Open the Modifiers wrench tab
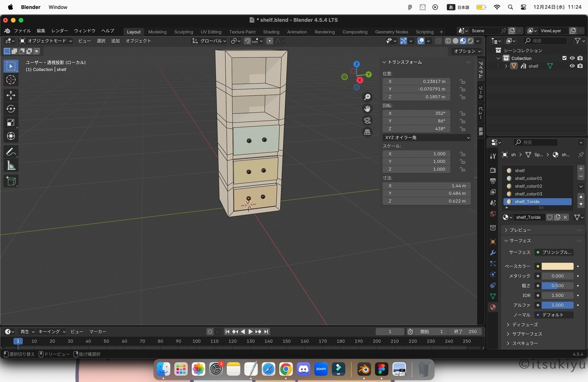This screenshot has height=382, width=588. [x=493, y=253]
